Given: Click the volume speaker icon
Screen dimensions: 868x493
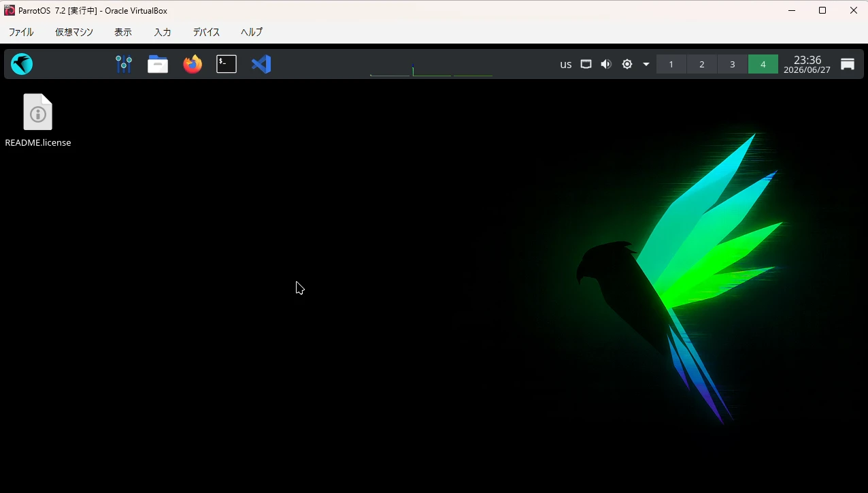Looking at the screenshot, I should point(606,64).
